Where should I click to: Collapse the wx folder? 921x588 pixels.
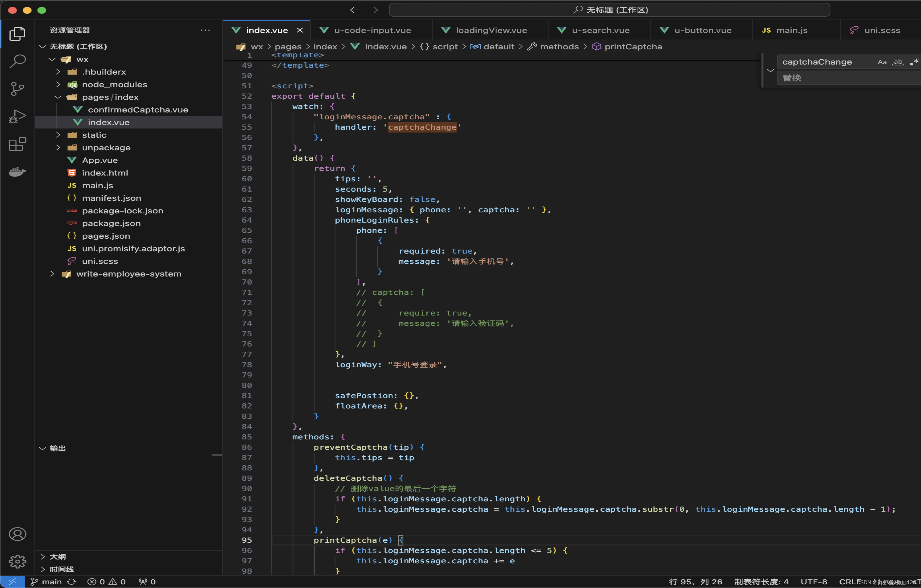point(52,59)
